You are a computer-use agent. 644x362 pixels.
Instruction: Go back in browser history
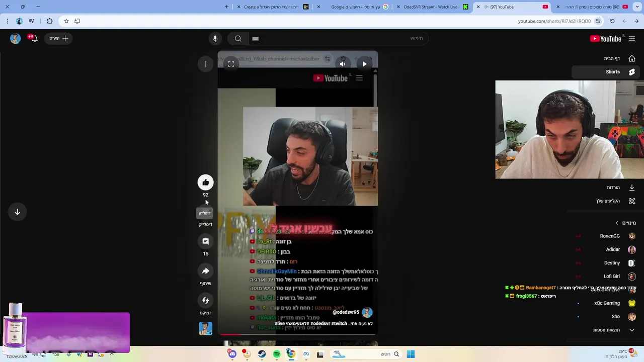point(636,21)
